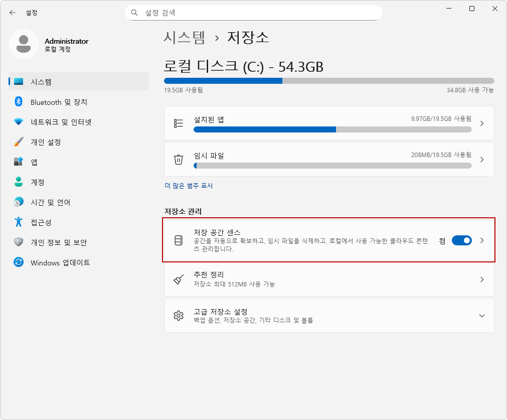507x420 pixels.
Task: Open the 임시 파일 title text
Action: tap(209, 156)
